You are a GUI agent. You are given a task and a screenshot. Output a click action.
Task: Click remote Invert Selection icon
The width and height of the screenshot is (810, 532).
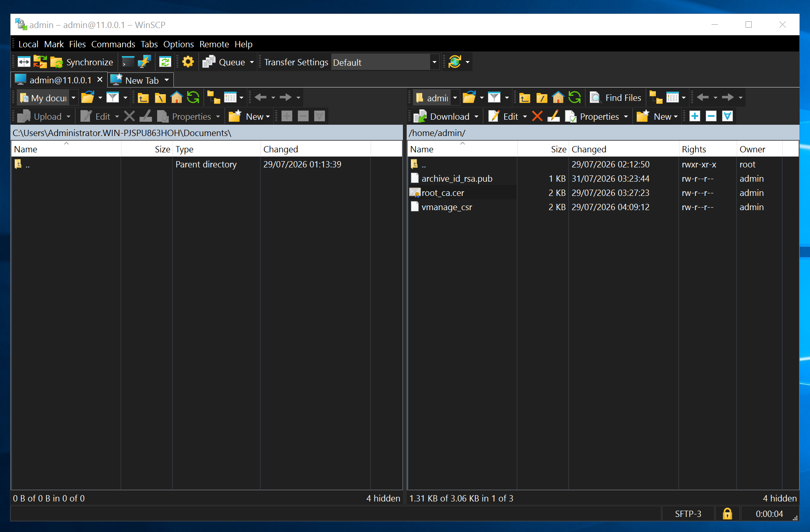727,116
